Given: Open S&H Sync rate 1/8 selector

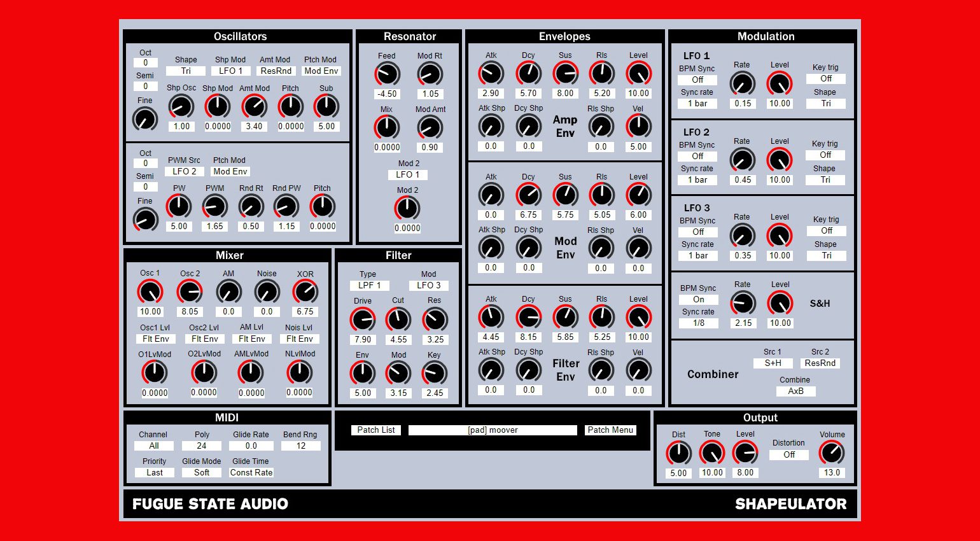Looking at the screenshot, I should (x=699, y=323).
